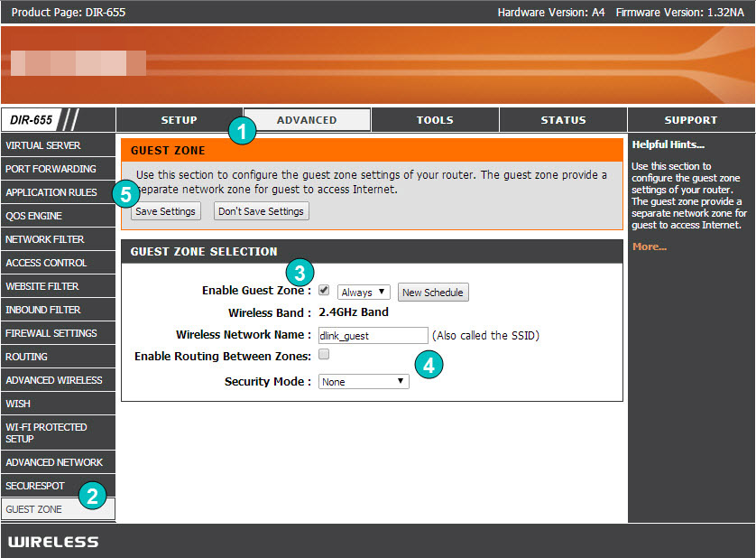Click the Wireless Network Name field

click(373, 336)
